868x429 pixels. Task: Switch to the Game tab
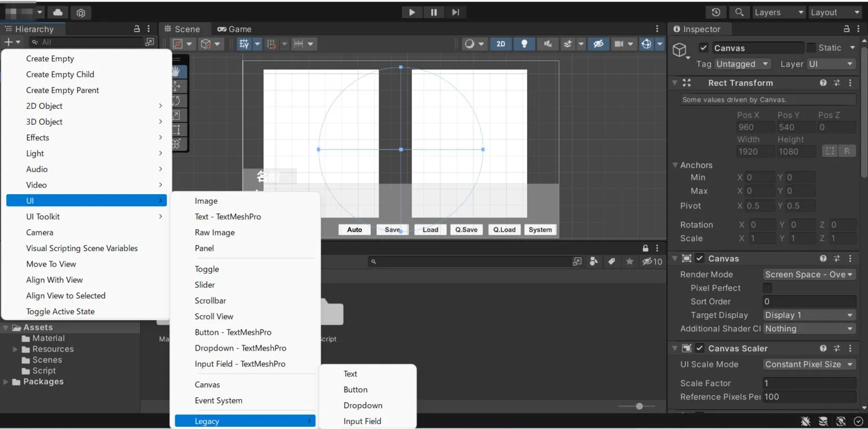(x=235, y=29)
